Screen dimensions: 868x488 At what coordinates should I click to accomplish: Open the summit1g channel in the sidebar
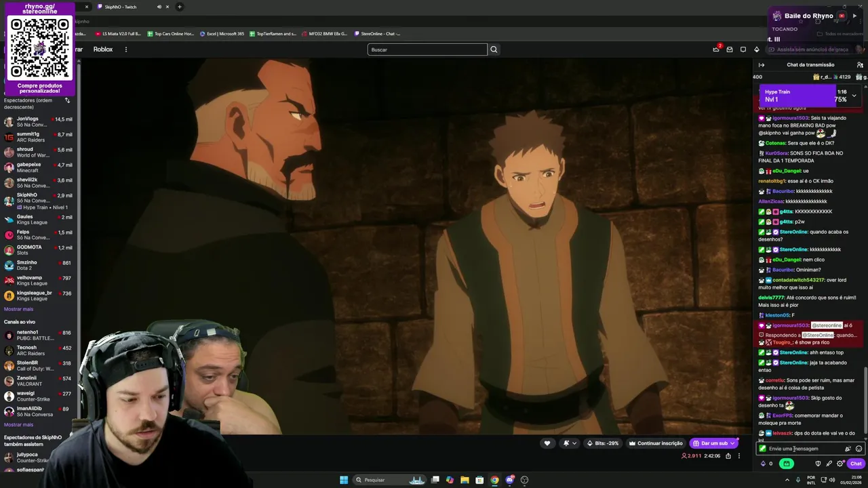click(39, 137)
